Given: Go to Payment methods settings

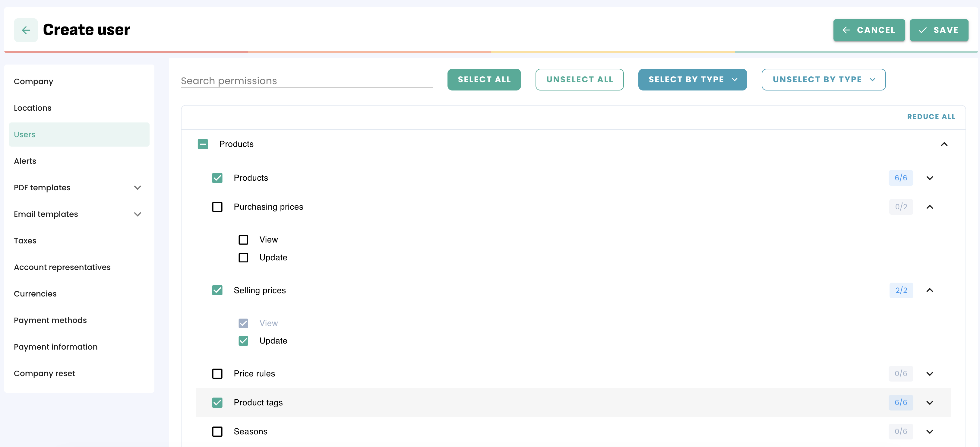Looking at the screenshot, I should pyautogui.click(x=50, y=320).
